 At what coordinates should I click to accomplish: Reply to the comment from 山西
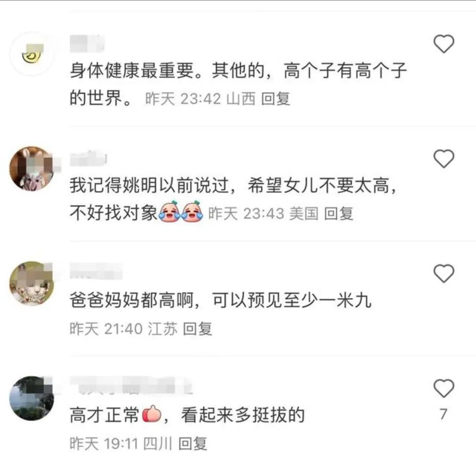point(275,99)
